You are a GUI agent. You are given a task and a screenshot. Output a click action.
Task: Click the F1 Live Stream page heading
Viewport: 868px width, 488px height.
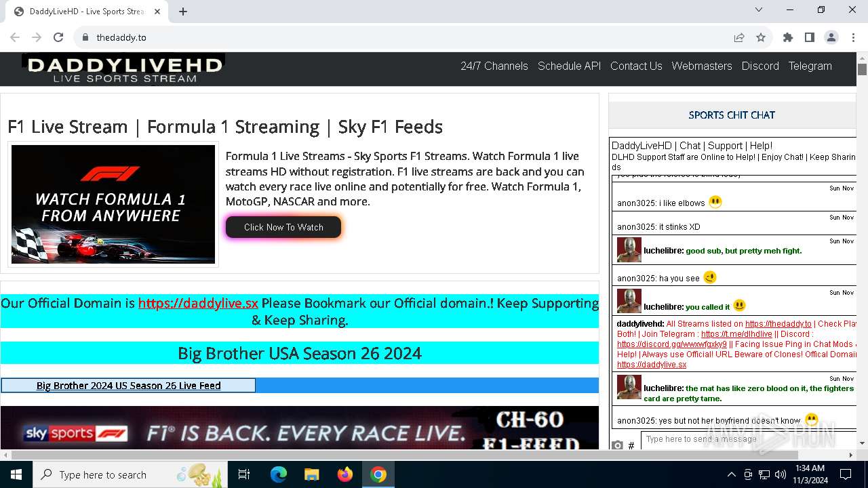[225, 127]
